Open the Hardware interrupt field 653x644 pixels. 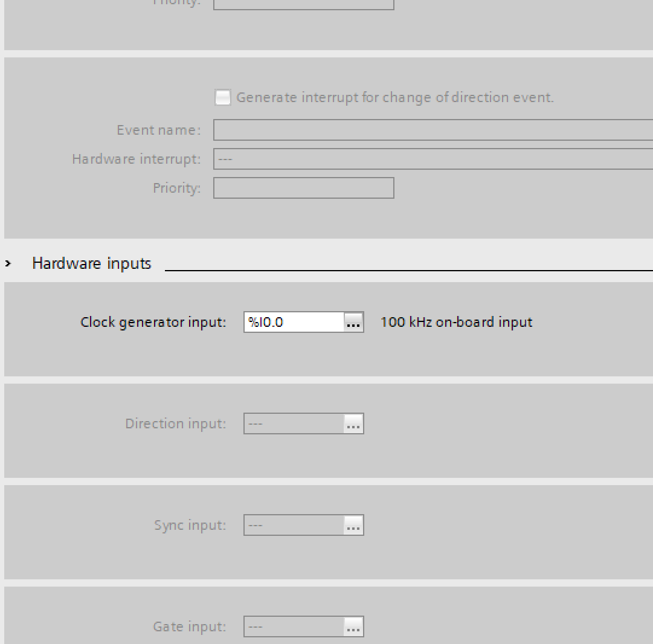[433, 159]
